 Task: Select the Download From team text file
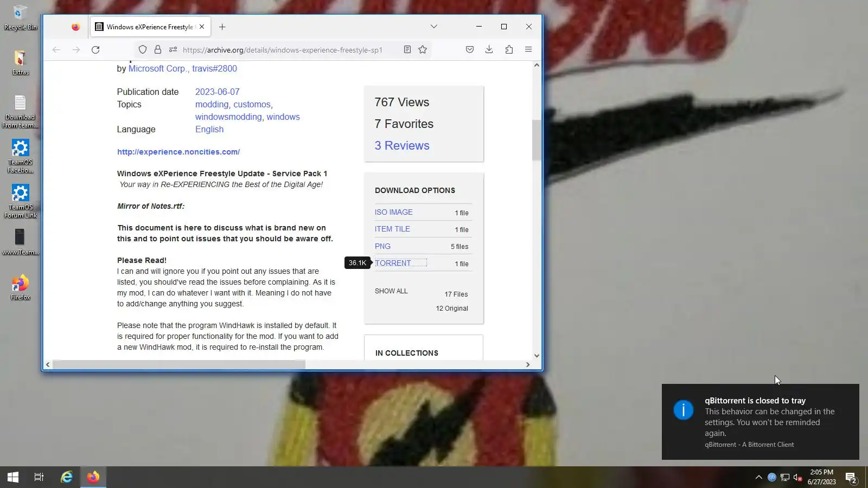[20, 112]
